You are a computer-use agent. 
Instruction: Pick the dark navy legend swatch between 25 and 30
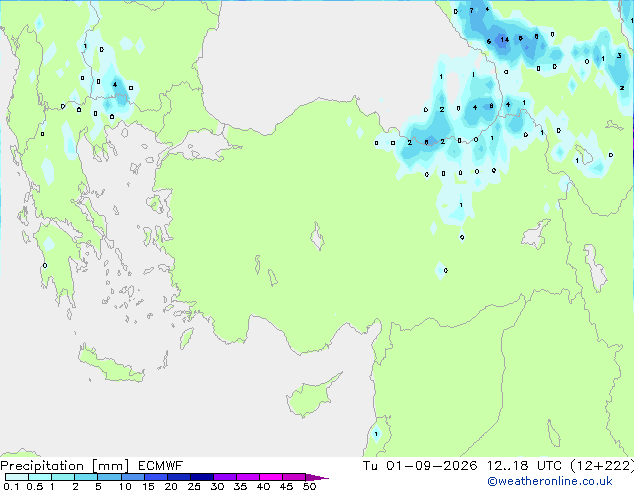(202, 477)
